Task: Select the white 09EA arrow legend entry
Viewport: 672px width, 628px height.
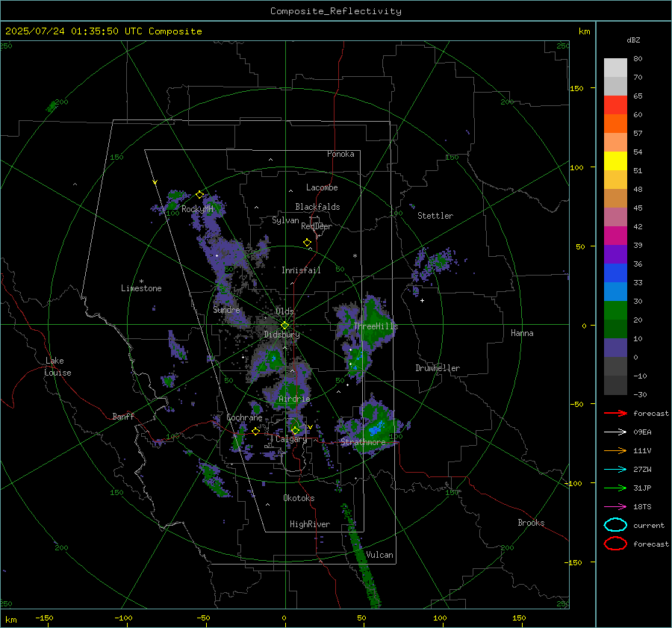Action: [x=615, y=432]
